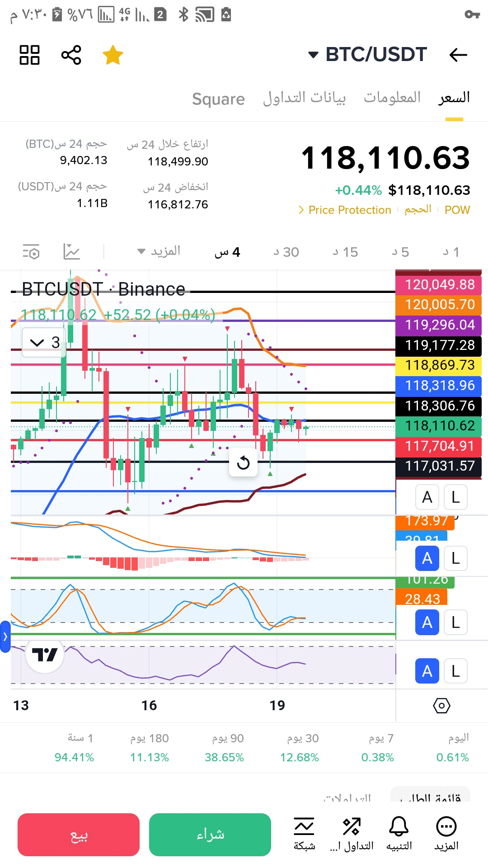This screenshot has width=488, height=868.
Task: Select the 30 د timeframe
Action: [x=286, y=252]
